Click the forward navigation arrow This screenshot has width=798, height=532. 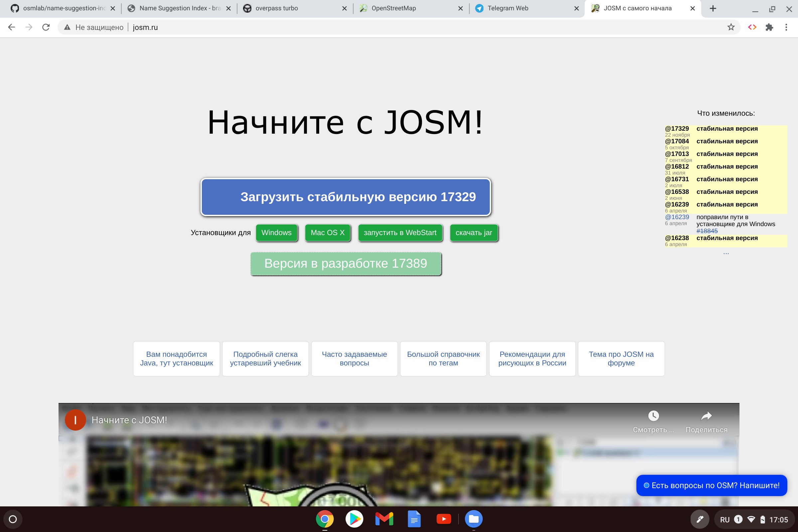tap(29, 27)
